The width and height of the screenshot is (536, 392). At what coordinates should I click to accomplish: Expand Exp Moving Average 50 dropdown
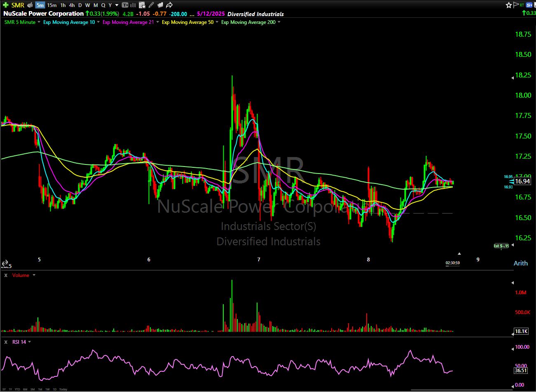click(x=217, y=22)
